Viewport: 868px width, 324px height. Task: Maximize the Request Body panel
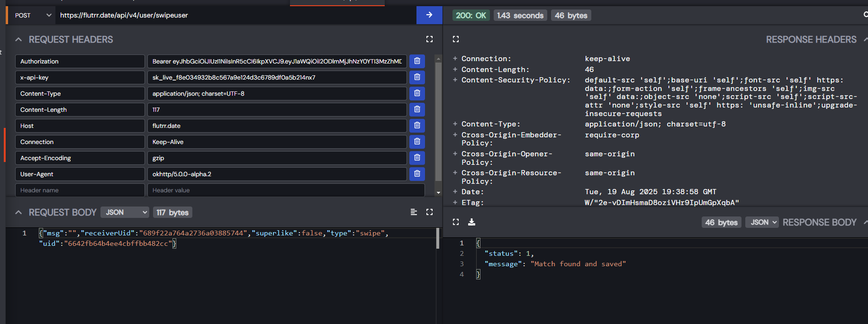(x=429, y=212)
